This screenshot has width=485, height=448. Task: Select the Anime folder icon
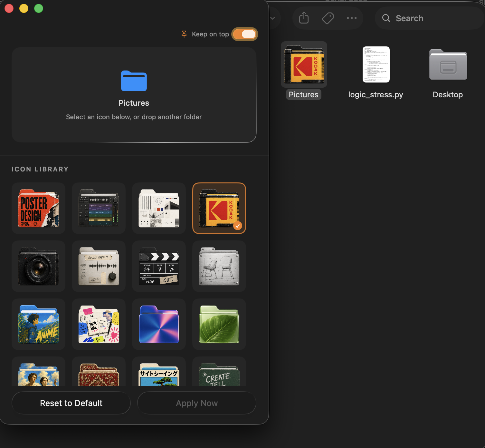(x=38, y=324)
